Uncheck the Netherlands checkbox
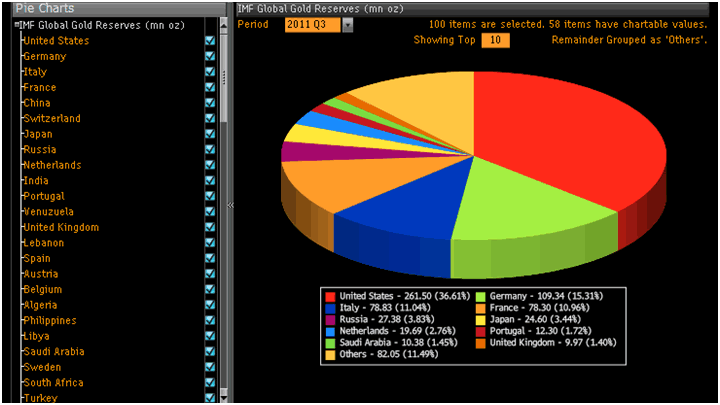The width and height of the screenshot is (720, 405). [x=210, y=165]
